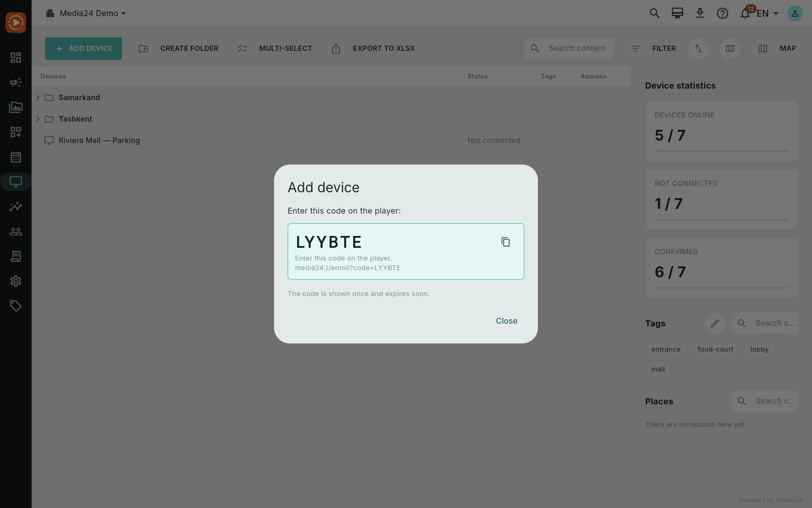
Task: Click the ADD DEVICE button
Action: [83, 48]
